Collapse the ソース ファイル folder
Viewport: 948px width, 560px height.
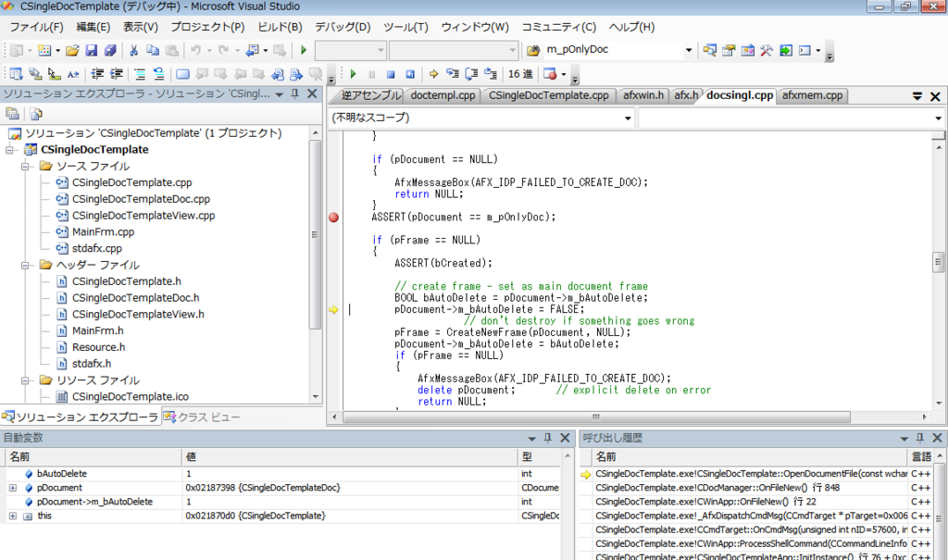tap(25, 166)
